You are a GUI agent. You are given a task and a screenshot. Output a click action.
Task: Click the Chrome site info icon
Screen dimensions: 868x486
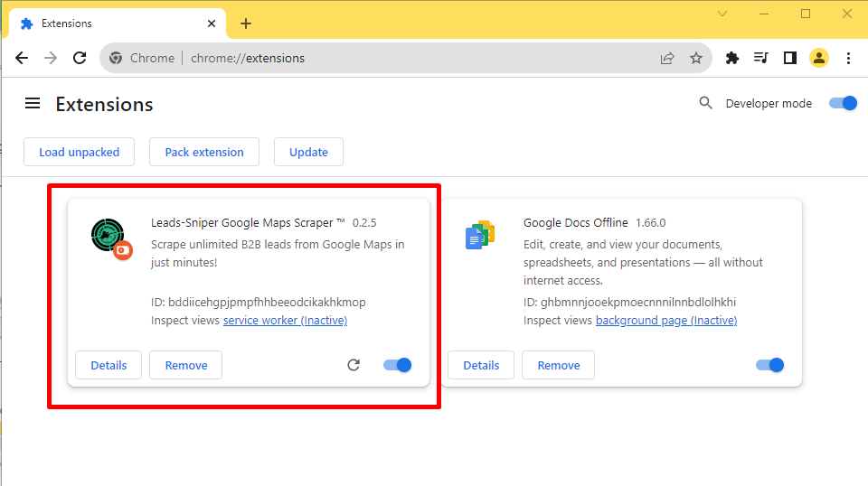[x=116, y=58]
